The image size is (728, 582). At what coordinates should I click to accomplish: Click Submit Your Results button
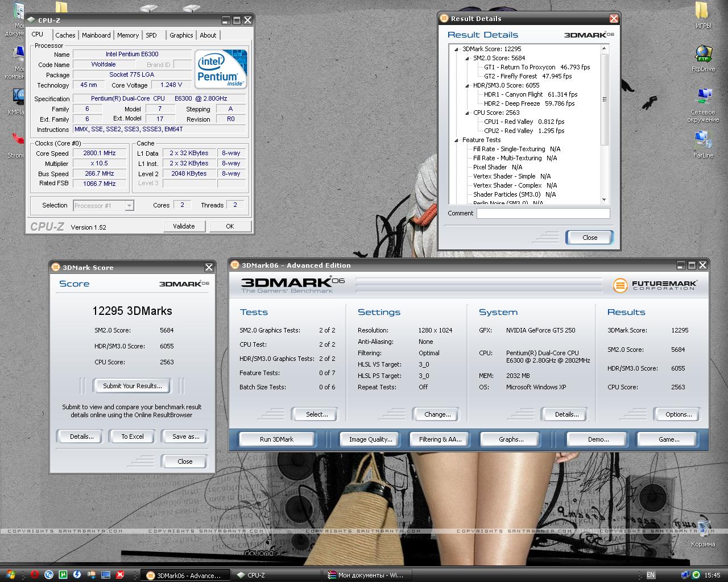[133, 386]
